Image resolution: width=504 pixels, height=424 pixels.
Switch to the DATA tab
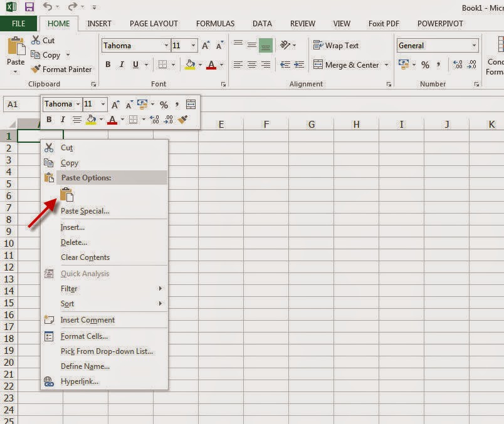point(262,23)
